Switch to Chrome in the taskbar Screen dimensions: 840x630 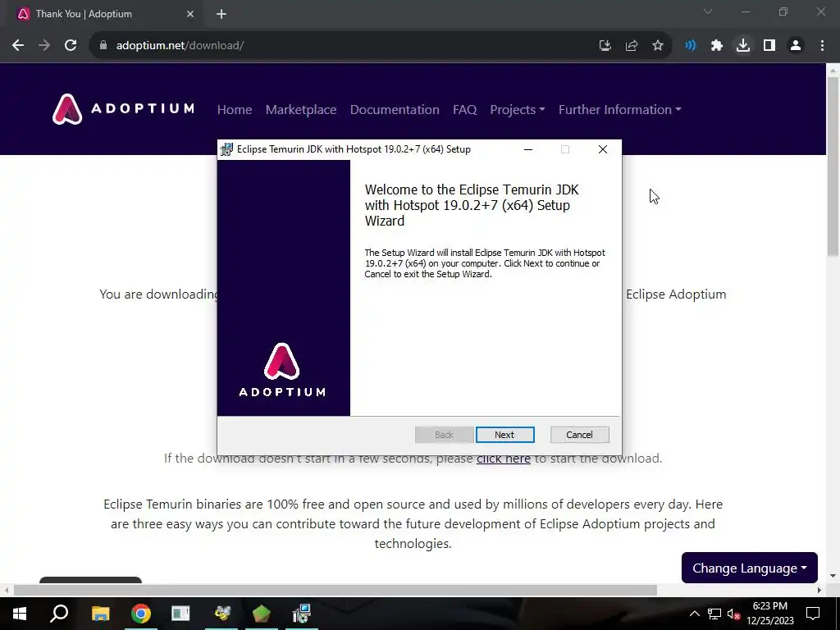[141, 614]
